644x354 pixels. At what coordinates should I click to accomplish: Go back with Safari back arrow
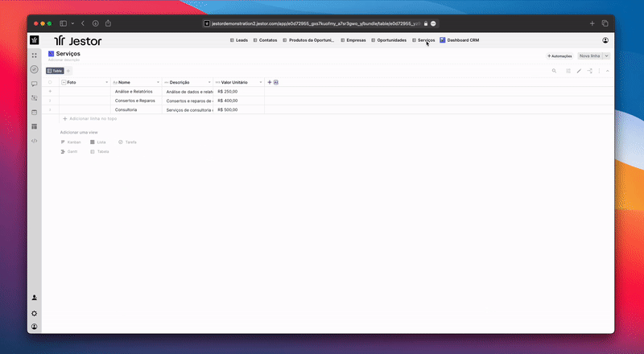tap(83, 23)
